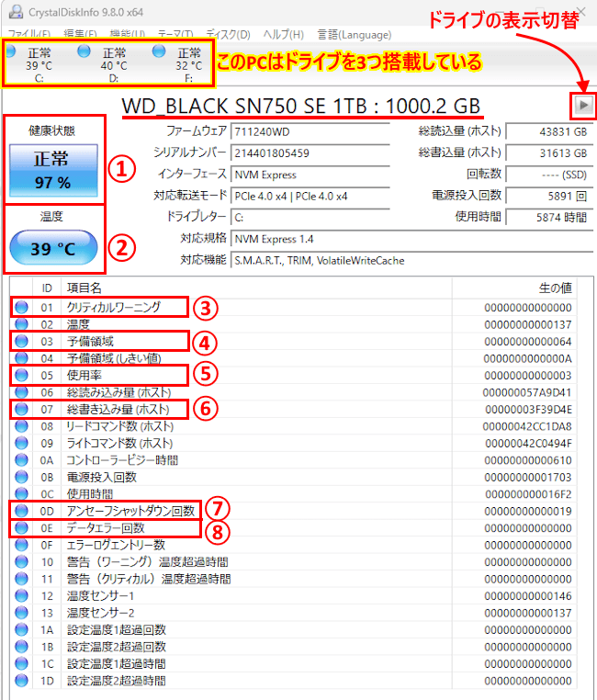Viewport: 597px width, 700px height.
Task: Click status orb for 温度センサー2 row
Action: (21, 613)
